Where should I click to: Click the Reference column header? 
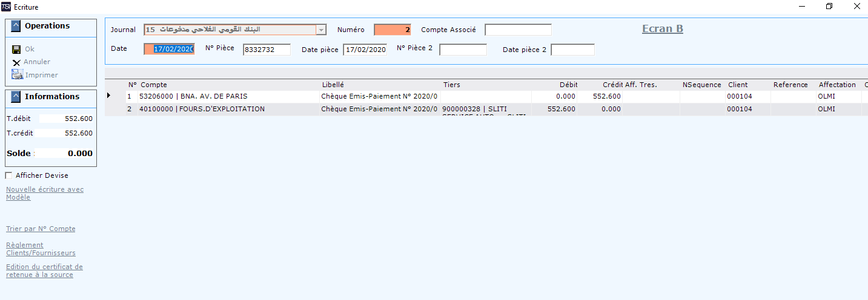[790, 85]
